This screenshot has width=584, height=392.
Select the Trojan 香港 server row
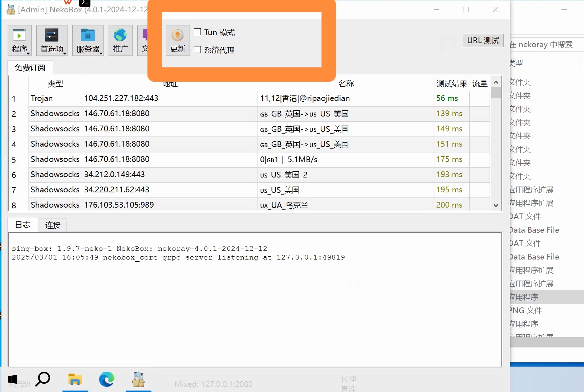click(249, 98)
